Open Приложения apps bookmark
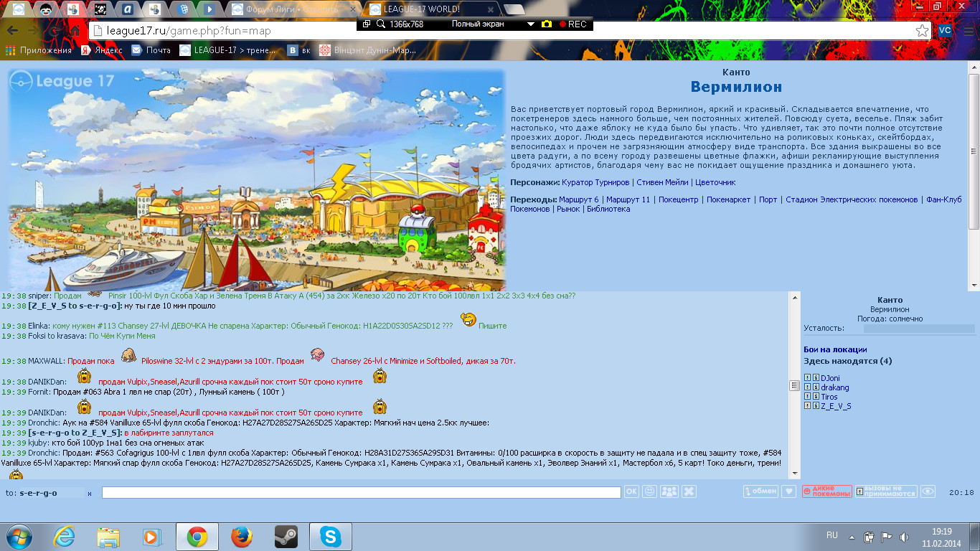This screenshot has height=551, width=980. point(39,50)
